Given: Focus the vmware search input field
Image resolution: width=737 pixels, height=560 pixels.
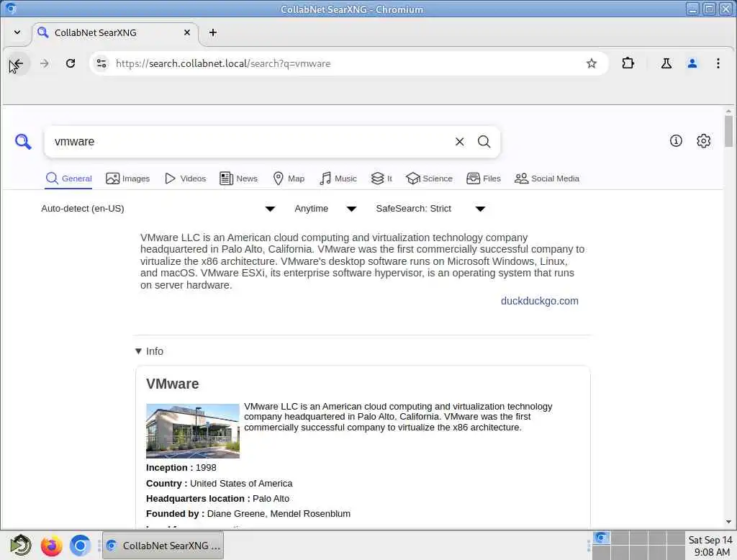Looking at the screenshot, I should click(251, 142).
